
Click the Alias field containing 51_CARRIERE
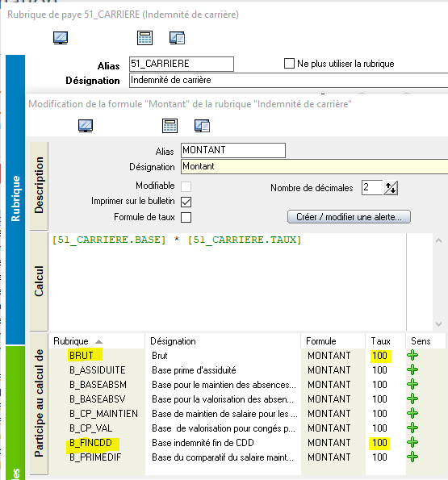tap(182, 64)
